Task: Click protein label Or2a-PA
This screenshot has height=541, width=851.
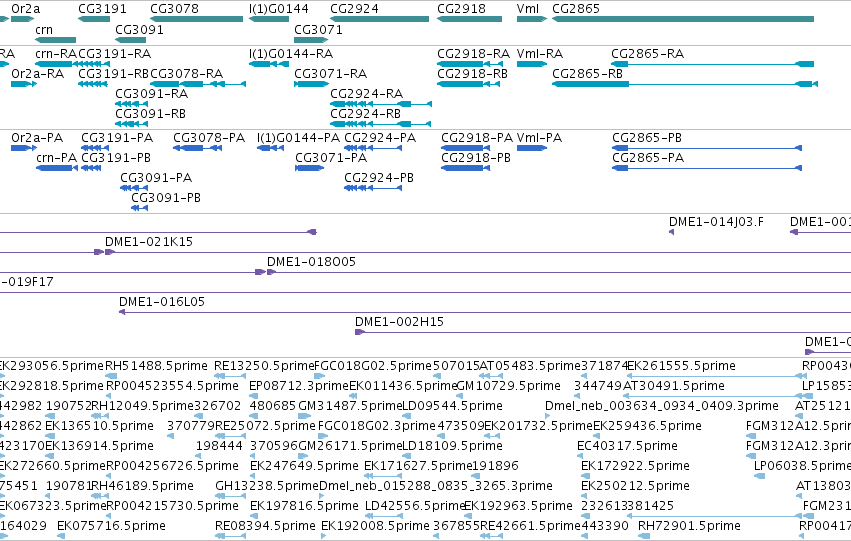Action: tap(37, 138)
